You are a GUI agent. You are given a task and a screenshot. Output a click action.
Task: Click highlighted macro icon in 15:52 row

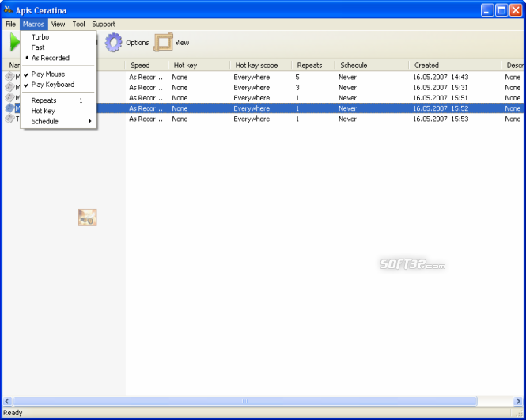(9, 108)
